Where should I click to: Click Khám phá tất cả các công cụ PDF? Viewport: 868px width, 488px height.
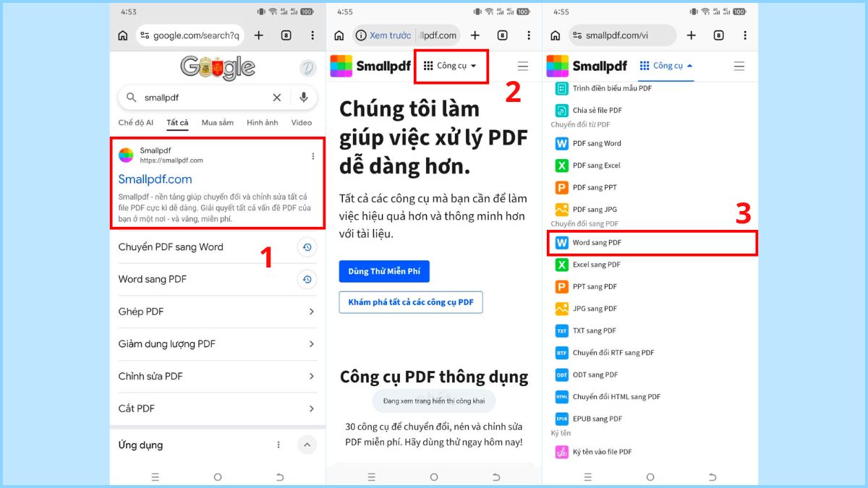(411, 302)
